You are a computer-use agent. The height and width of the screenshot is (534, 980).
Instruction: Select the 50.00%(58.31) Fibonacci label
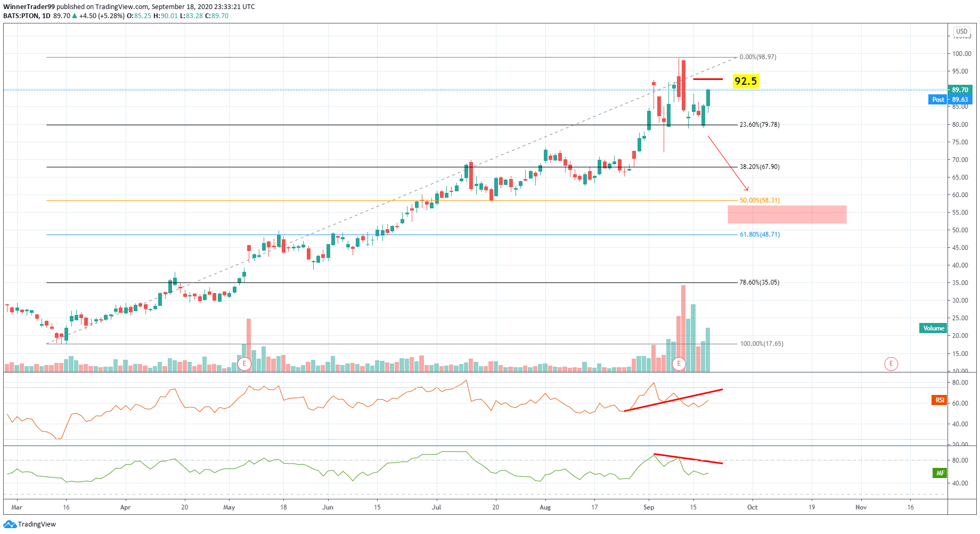pos(759,200)
